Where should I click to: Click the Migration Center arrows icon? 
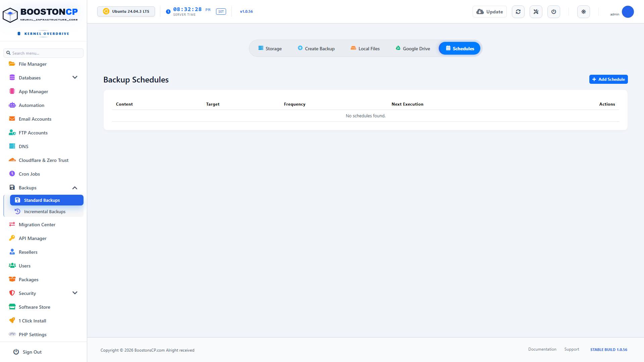(12, 224)
